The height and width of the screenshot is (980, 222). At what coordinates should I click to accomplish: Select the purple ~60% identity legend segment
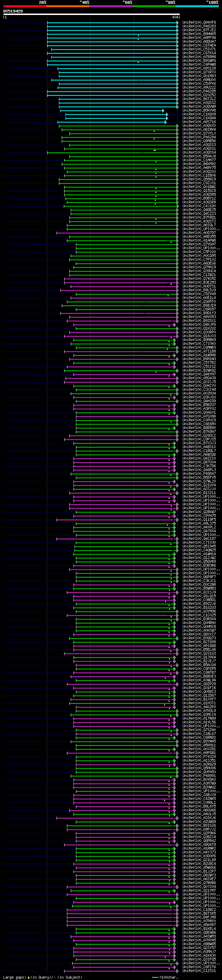point(111,6)
